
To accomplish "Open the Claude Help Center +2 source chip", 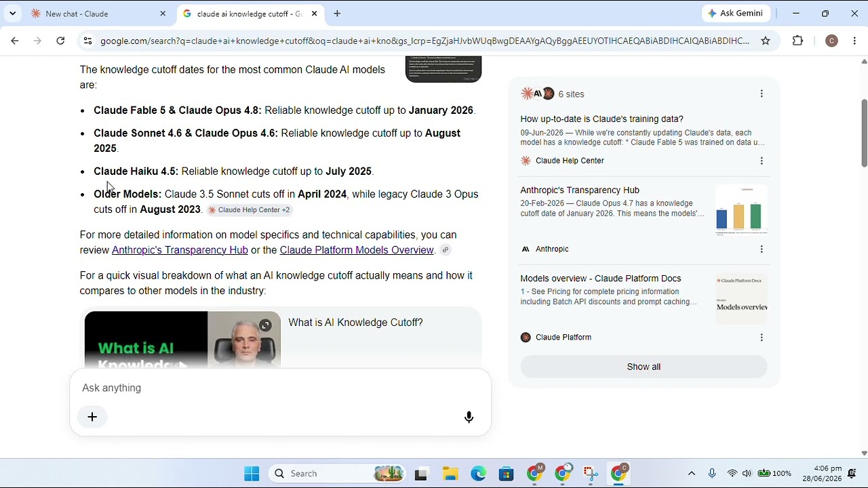I will point(250,210).
